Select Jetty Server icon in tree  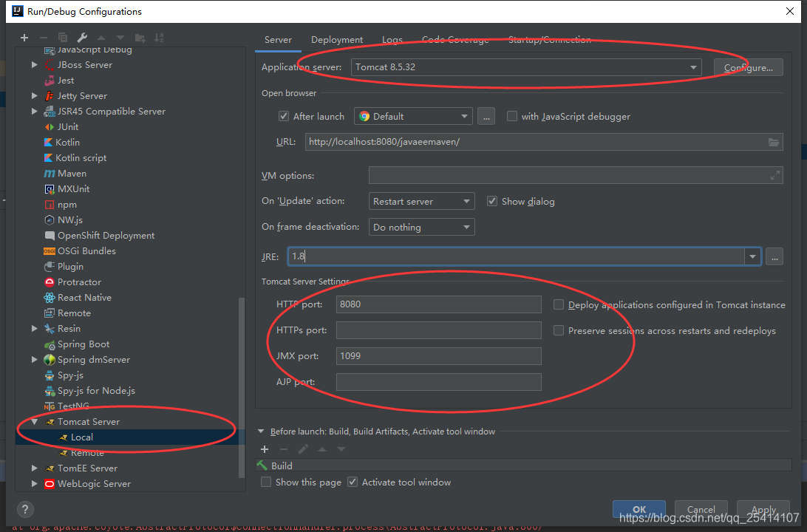(50, 96)
